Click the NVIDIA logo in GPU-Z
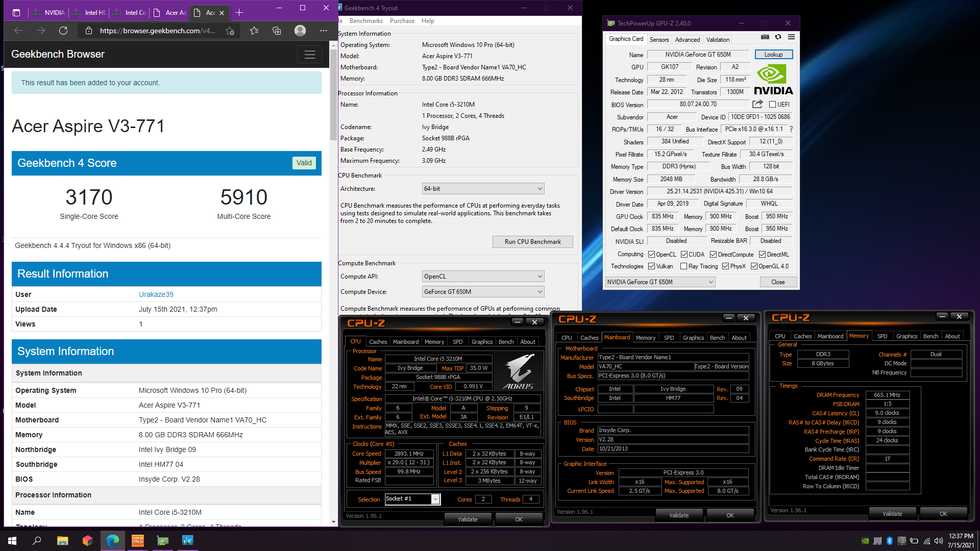The height and width of the screenshot is (551, 980). tap(773, 80)
